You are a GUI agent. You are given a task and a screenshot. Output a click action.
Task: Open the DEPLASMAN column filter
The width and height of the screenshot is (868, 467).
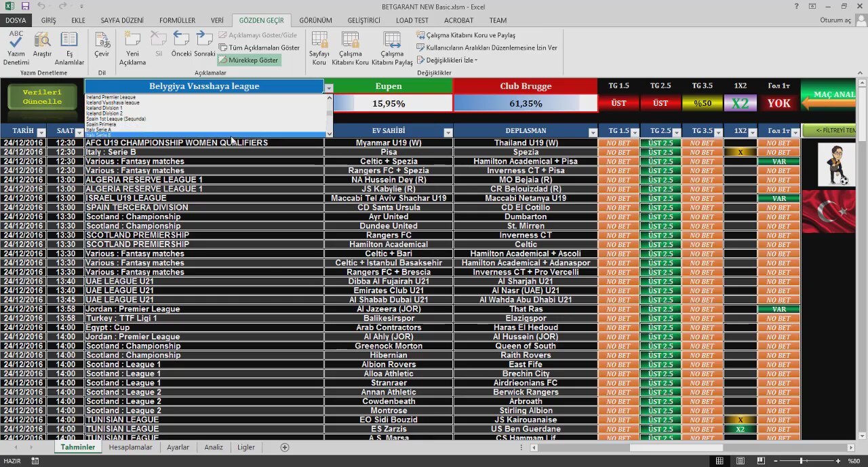coord(593,132)
